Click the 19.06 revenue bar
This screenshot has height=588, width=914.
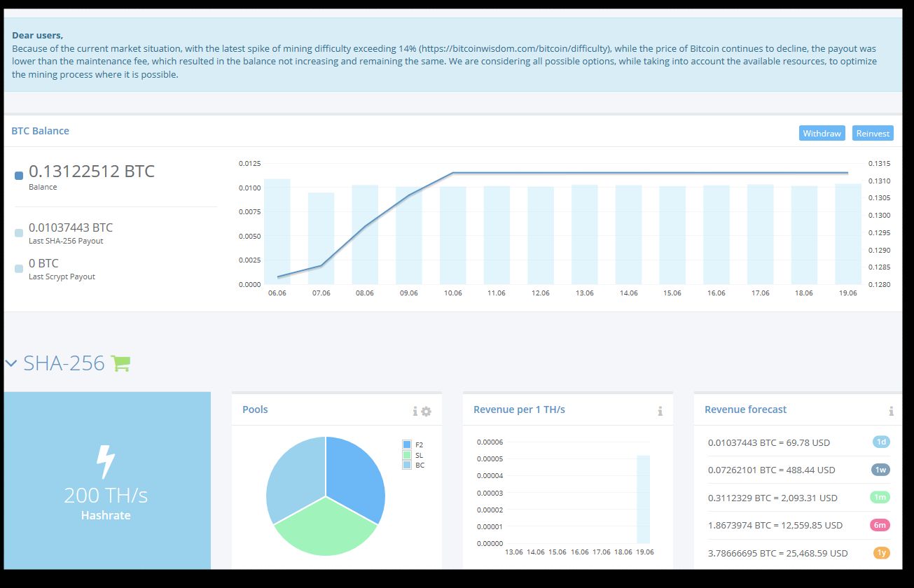[643, 499]
